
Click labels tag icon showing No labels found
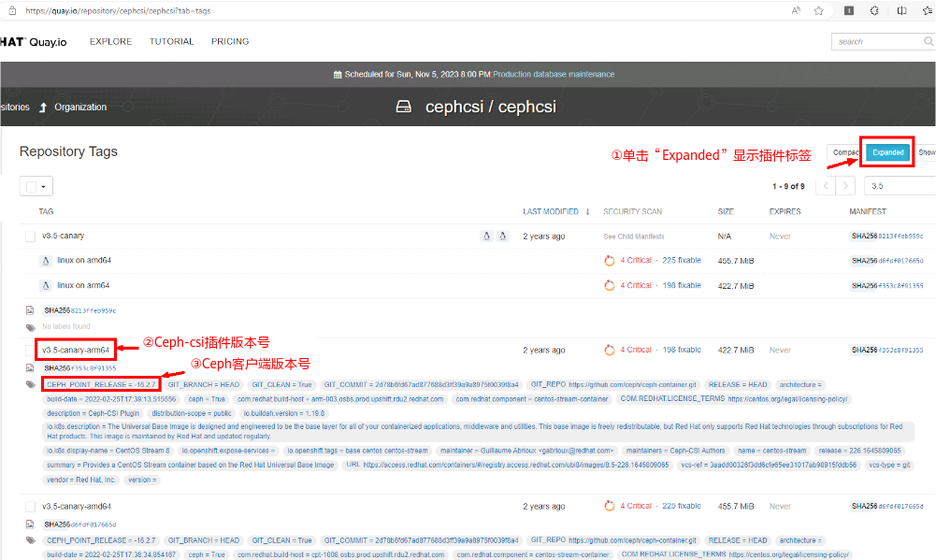(x=31, y=327)
